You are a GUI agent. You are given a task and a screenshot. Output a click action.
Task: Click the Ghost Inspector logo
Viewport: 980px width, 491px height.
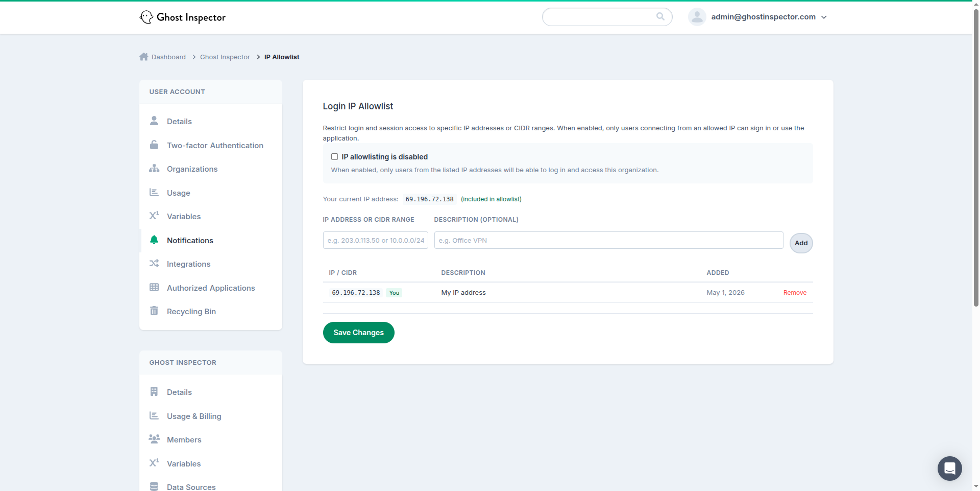pos(182,17)
